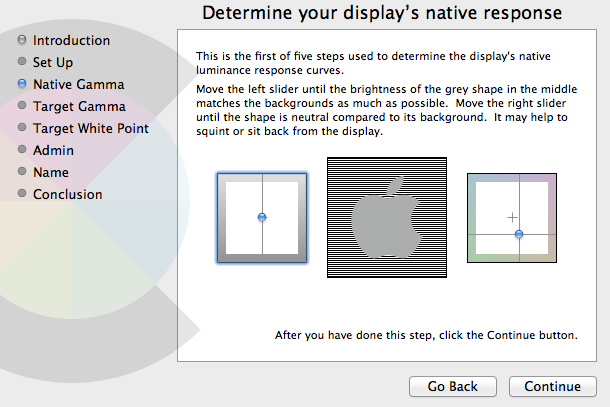Screen dimensions: 610x407
Task: Click the right color tint slider's blue handle
Action: (x=518, y=233)
